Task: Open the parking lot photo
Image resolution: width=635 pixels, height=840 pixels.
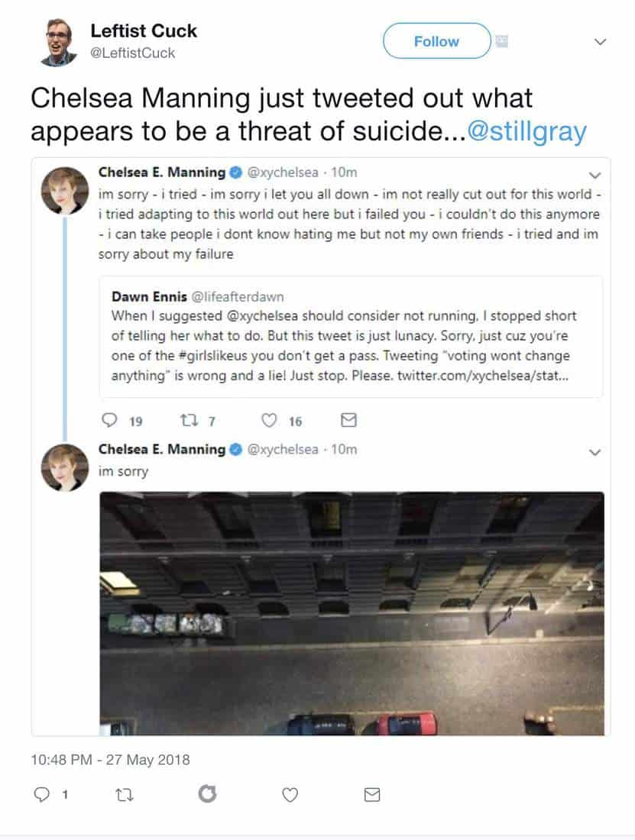Action: tap(352, 612)
